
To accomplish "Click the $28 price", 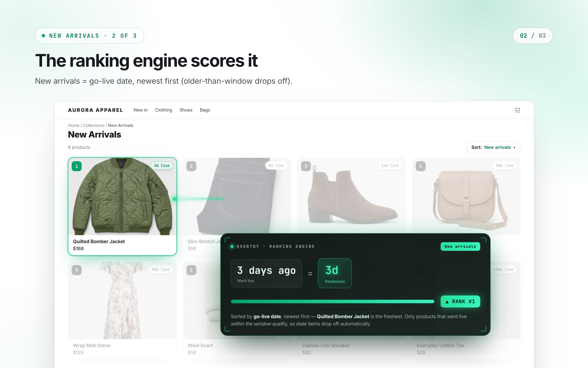I will (421, 352).
